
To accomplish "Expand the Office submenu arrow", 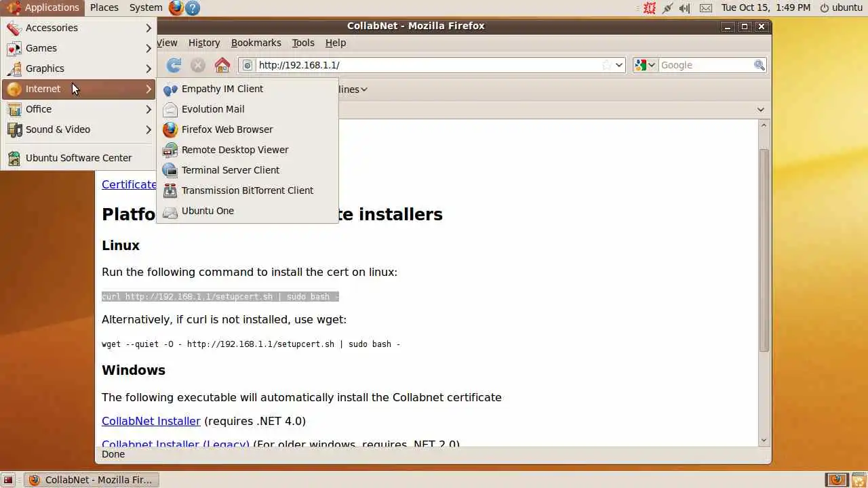I will (x=149, y=109).
